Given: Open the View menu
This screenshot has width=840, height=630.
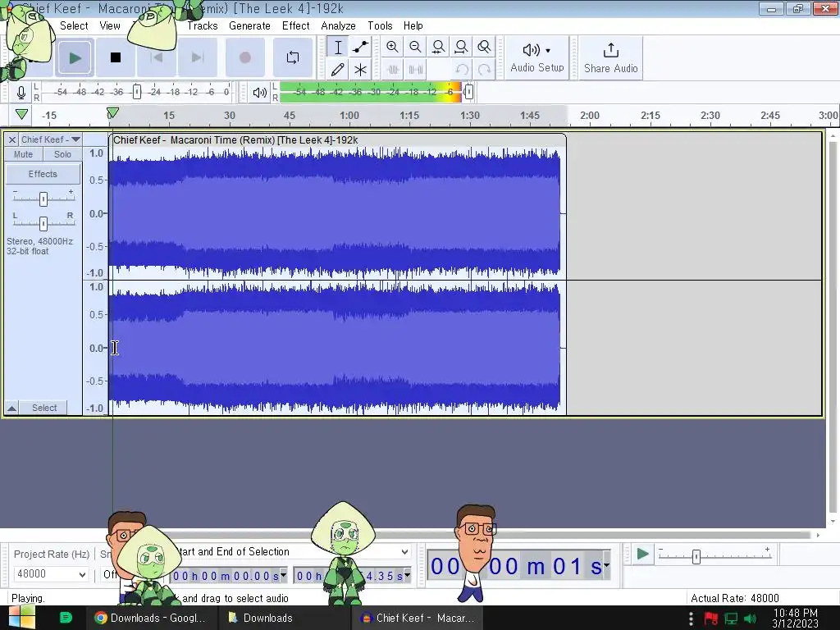Looking at the screenshot, I should click(110, 25).
